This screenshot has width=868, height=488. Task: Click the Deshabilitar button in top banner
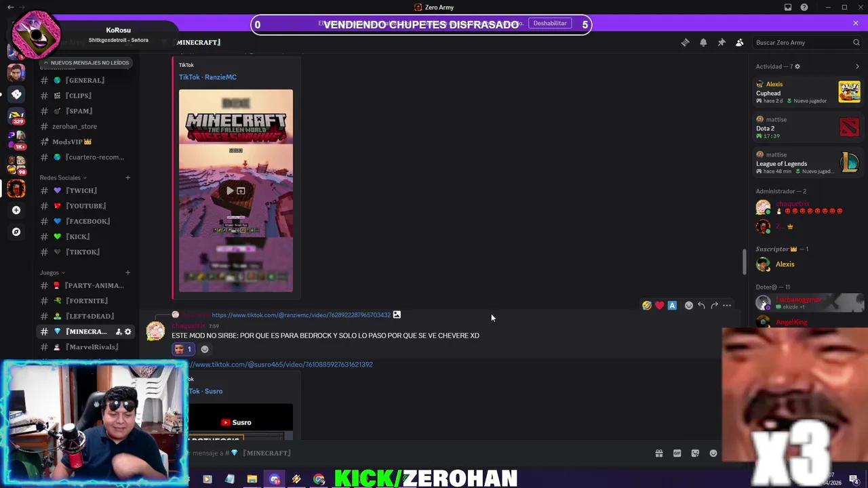pyautogui.click(x=549, y=24)
